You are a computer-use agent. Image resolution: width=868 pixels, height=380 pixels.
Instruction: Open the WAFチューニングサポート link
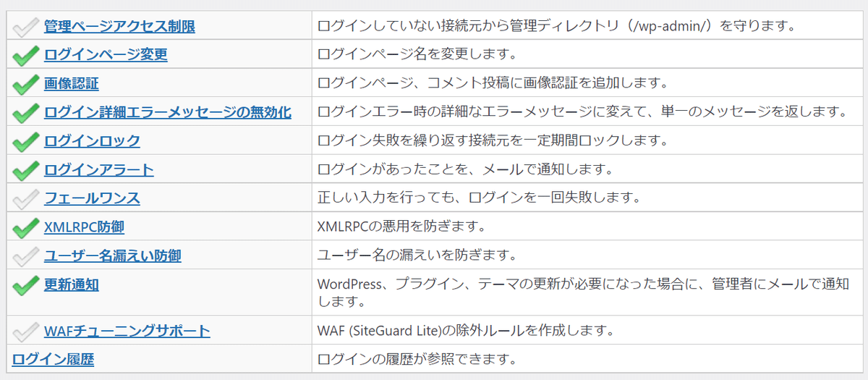[127, 332]
